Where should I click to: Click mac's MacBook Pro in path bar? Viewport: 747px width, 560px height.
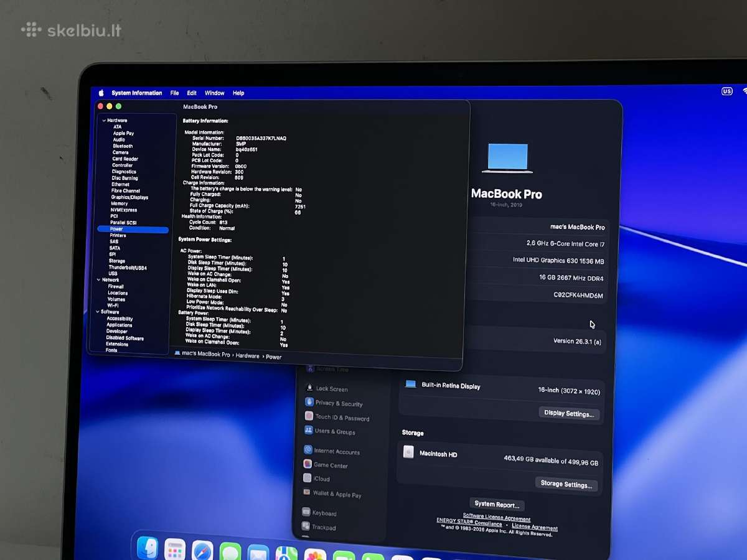(x=206, y=354)
